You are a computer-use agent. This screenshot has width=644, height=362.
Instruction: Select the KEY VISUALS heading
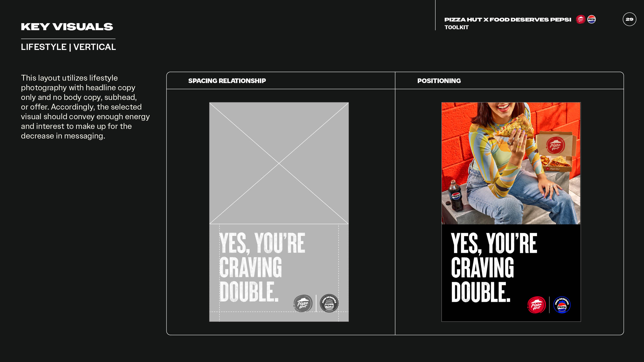[x=67, y=27]
